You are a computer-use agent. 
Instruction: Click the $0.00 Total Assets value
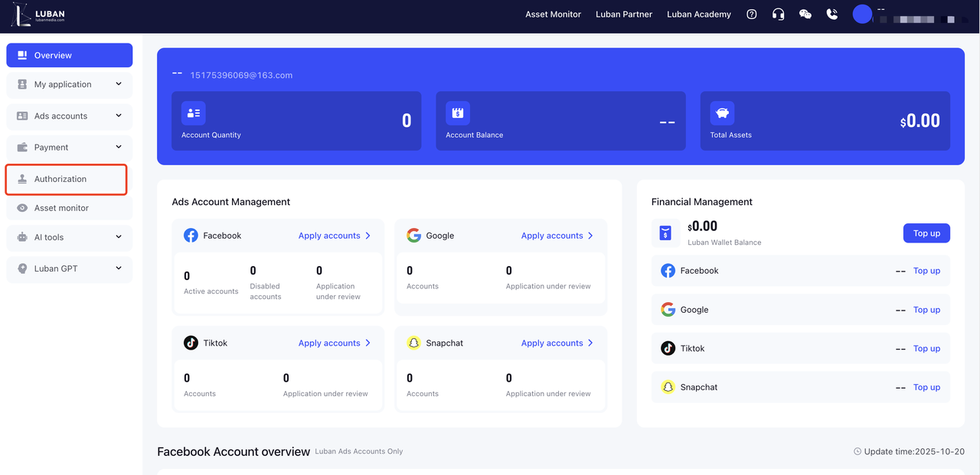[920, 121]
